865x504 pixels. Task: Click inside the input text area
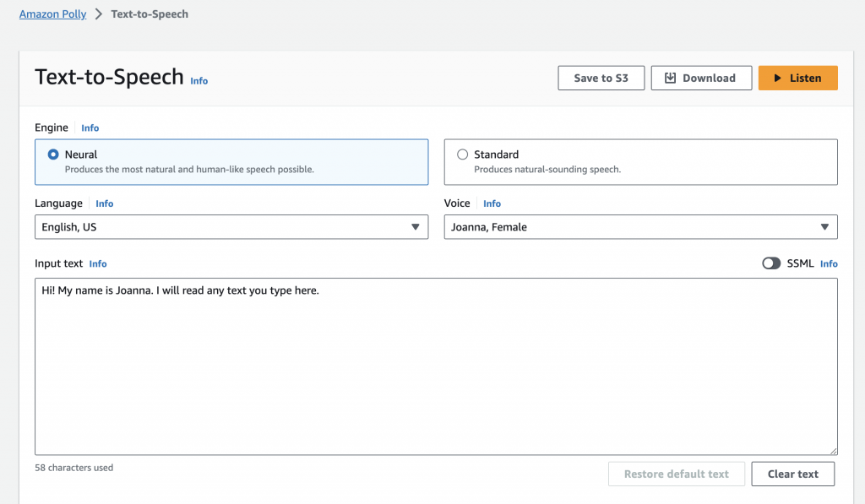435,371
